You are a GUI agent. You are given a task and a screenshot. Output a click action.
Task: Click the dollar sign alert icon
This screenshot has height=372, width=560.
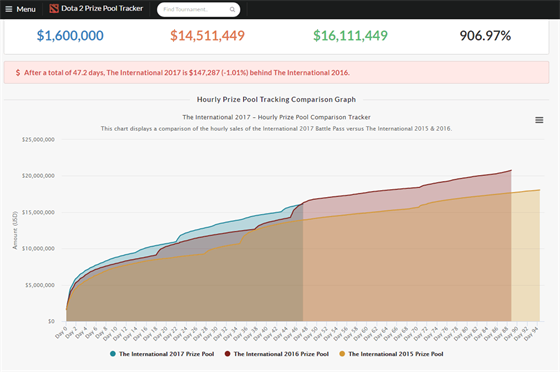18,72
